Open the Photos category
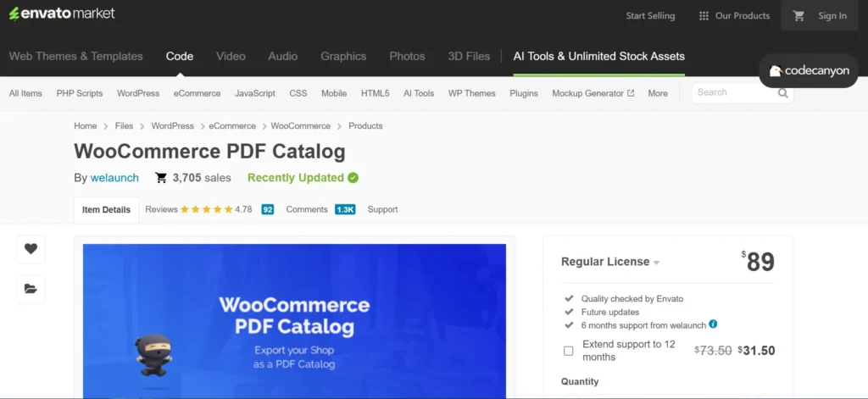The image size is (868, 399). click(x=407, y=57)
